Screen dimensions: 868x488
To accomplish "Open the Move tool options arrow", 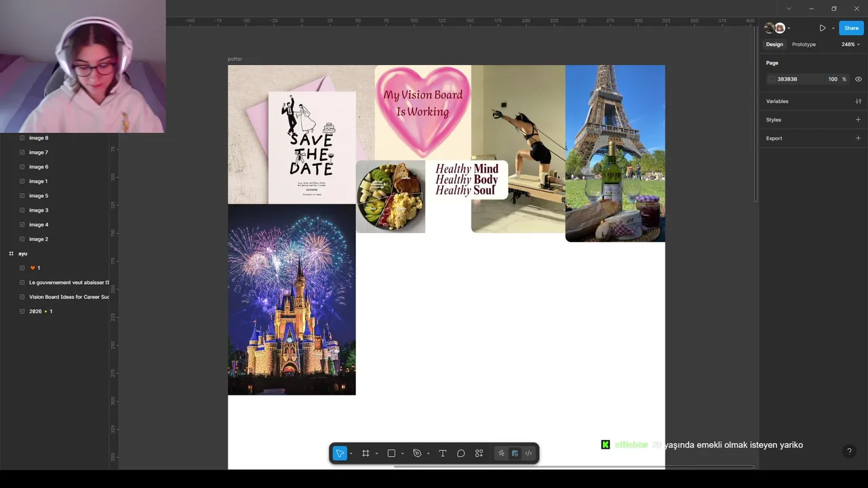I will 351,453.
